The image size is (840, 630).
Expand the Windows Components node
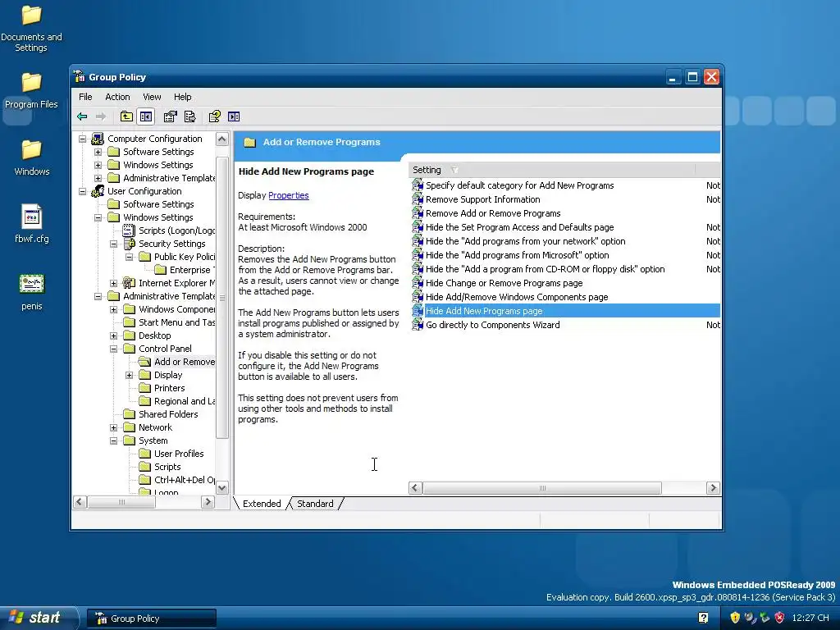[113, 309]
